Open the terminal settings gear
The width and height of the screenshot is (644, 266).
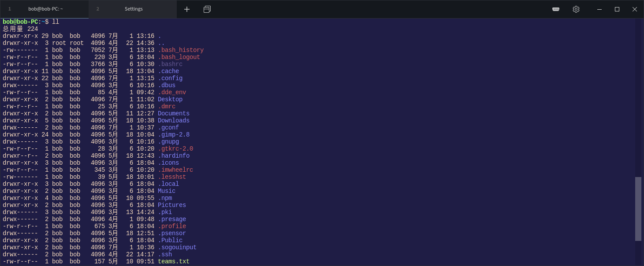(576, 9)
